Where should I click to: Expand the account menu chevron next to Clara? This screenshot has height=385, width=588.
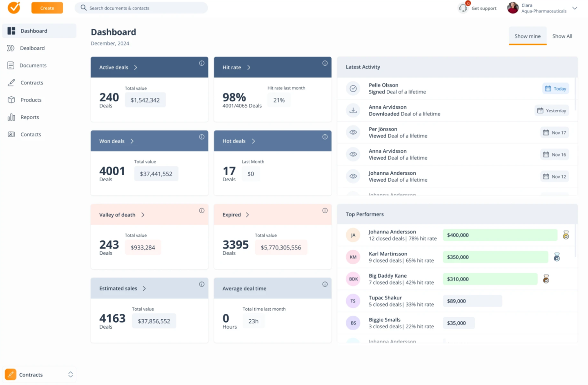pos(575,8)
